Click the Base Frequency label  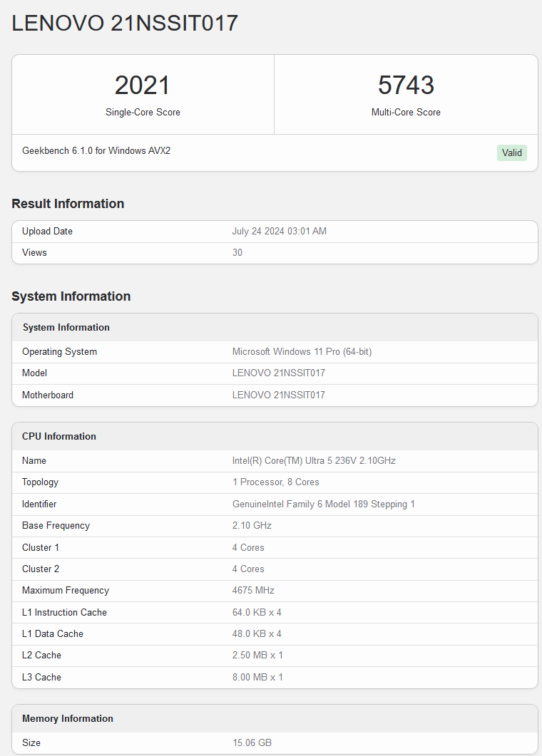point(56,526)
